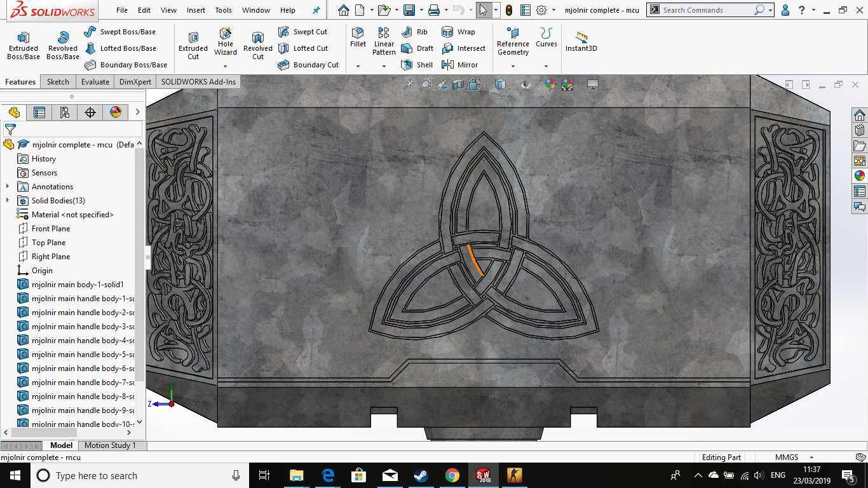Click the Fillet tool icon
The image size is (868, 488).
(358, 33)
